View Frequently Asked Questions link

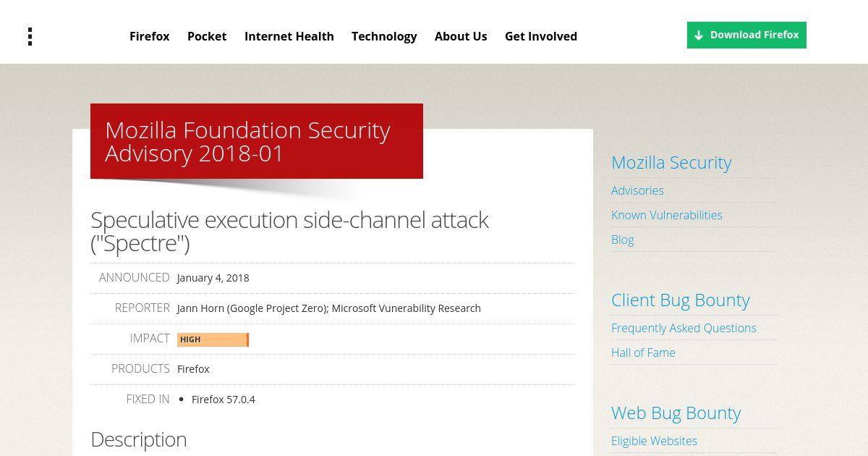(x=684, y=328)
